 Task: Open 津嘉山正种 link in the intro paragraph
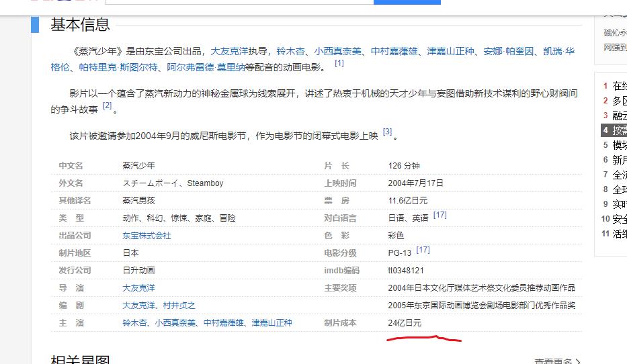[x=451, y=51]
